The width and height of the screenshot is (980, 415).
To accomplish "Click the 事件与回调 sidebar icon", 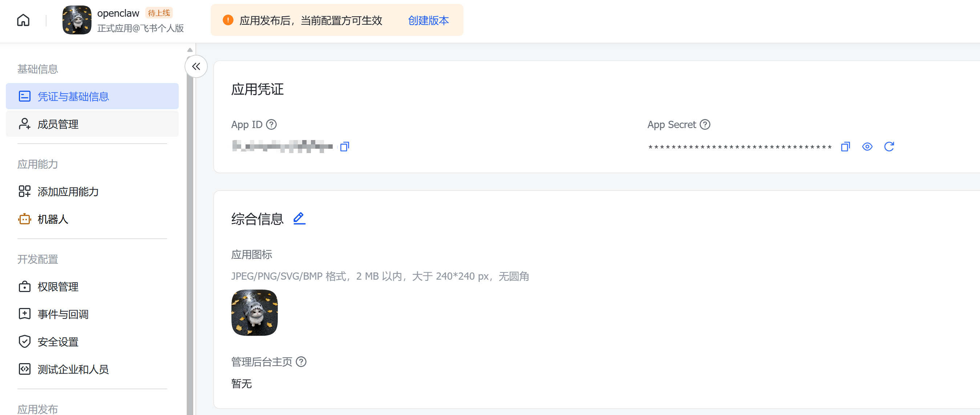I will (24, 313).
